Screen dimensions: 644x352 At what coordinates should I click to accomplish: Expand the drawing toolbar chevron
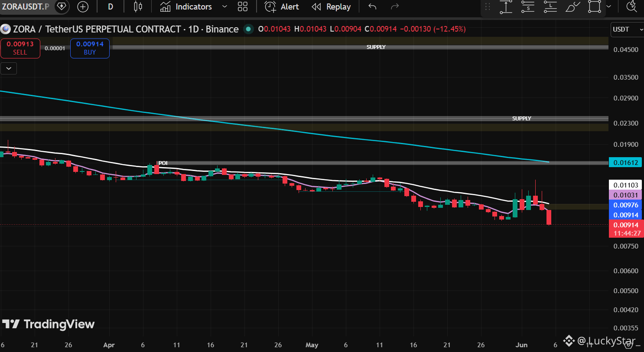pyautogui.click(x=608, y=6)
